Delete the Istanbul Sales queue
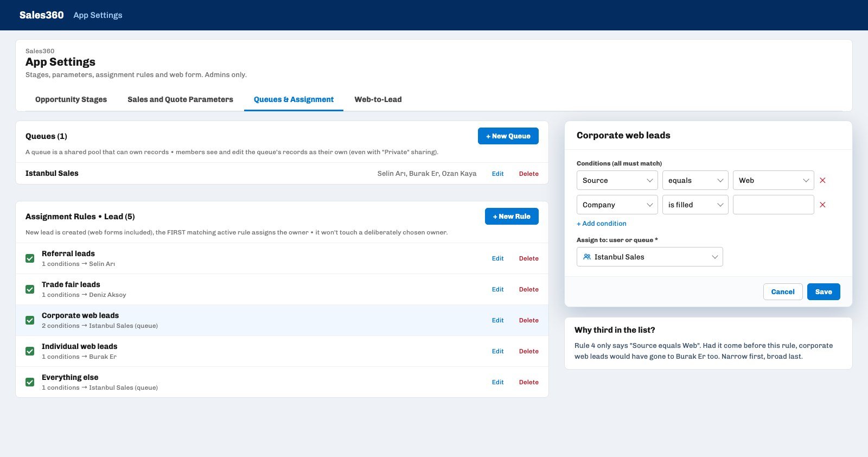 click(x=528, y=174)
